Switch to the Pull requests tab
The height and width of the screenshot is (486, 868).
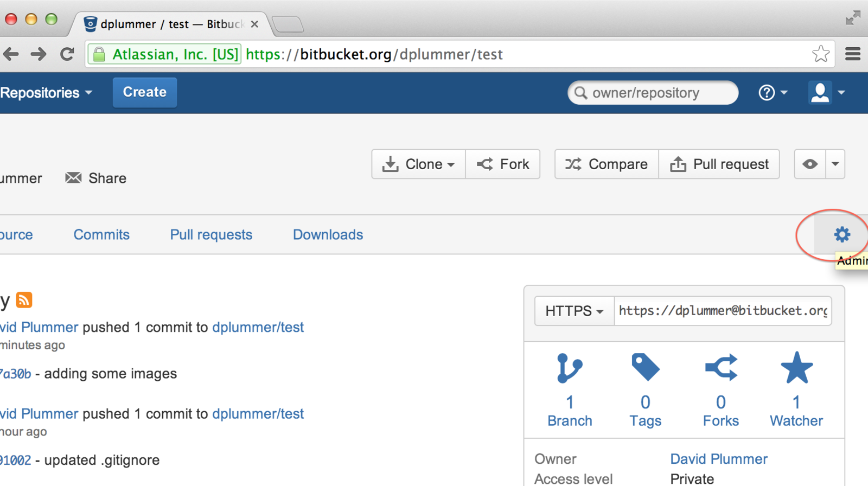tap(211, 235)
